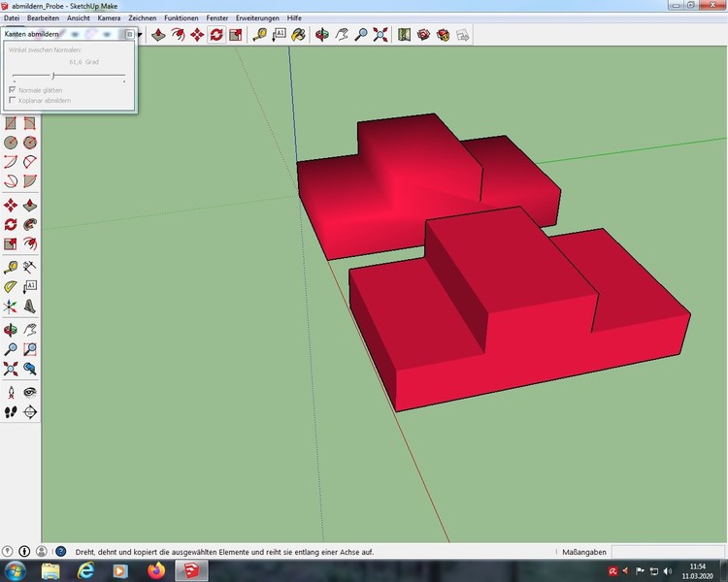Open the toolbar dropdown arrow beside the panel

139,34
